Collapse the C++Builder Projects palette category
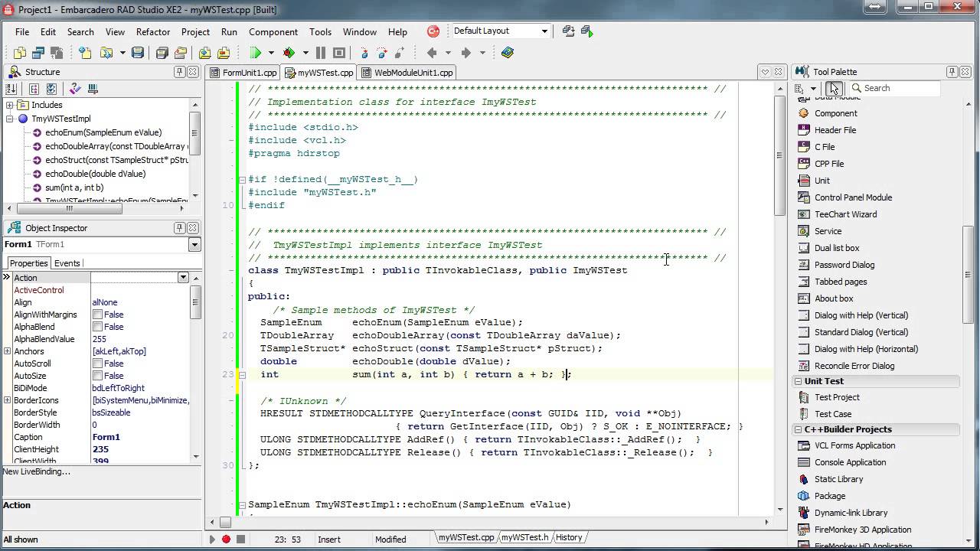980x551 pixels. (799, 429)
